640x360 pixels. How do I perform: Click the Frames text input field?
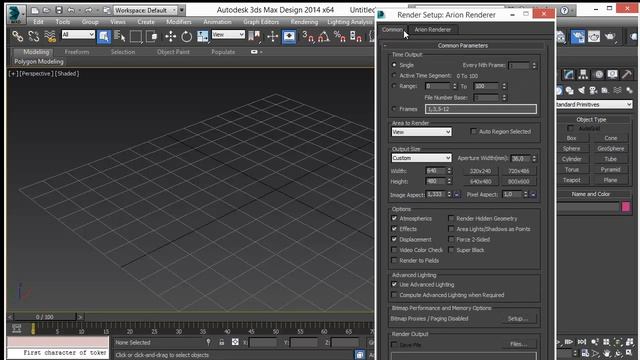coord(480,109)
